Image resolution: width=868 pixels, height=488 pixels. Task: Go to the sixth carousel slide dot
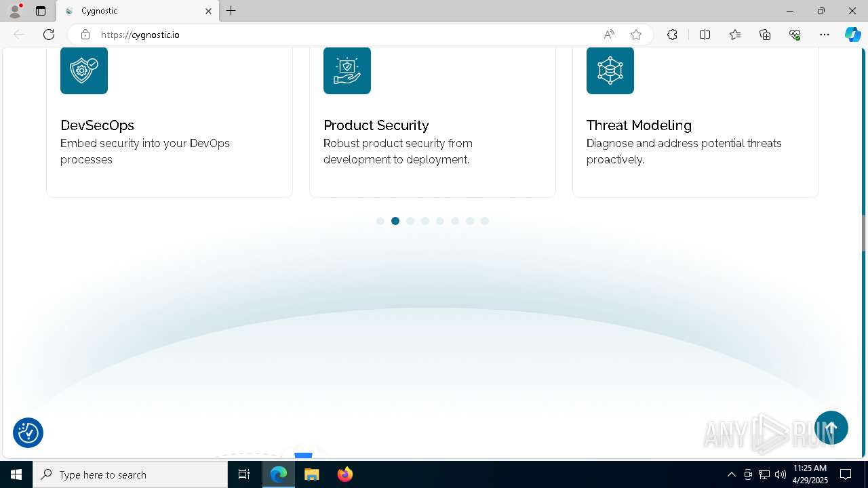(x=455, y=221)
